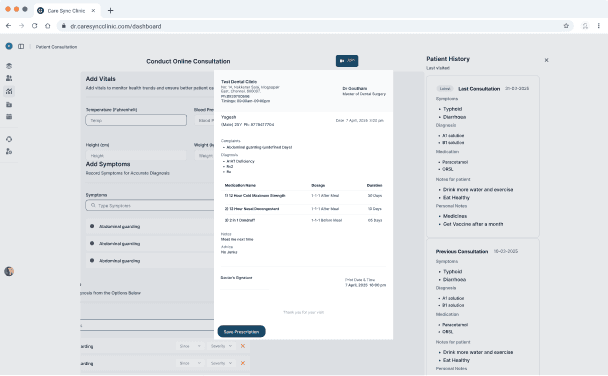
Task: Select the analytics chart sidebar icon
Action: tap(9, 91)
